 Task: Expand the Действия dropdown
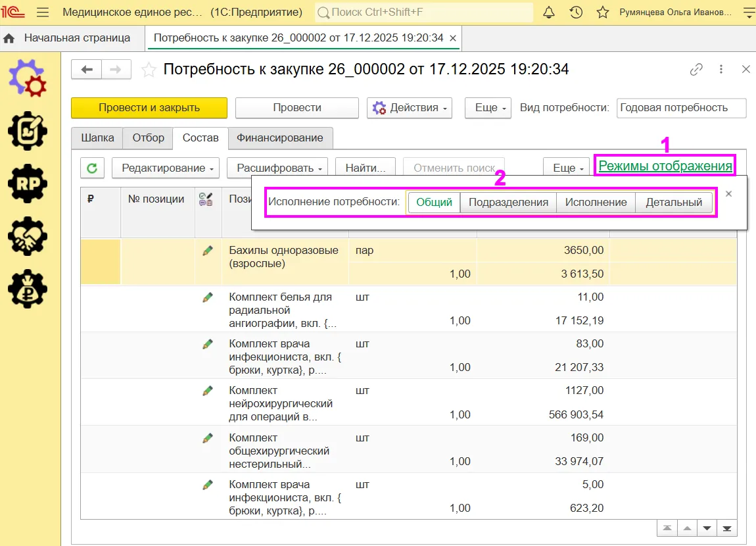click(x=410, y=108)
